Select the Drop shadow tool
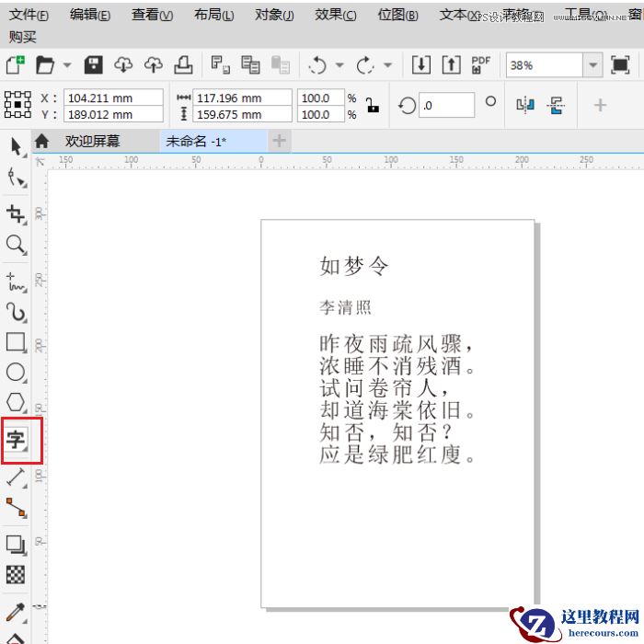 (x=17, y=545)
